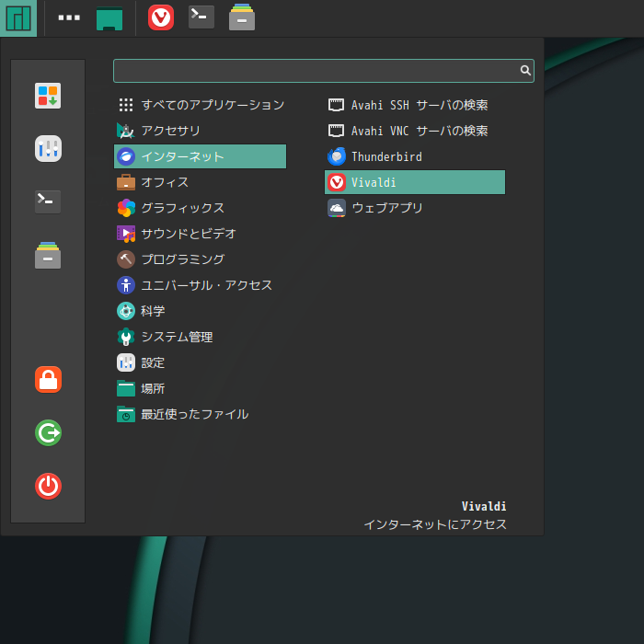The width and height of the screenshot is (644, 644).
Task: Select プログラミング category
Action: tap(200, 259)
